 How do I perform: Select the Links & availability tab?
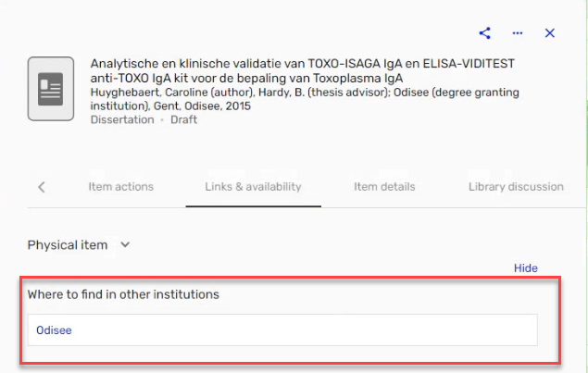click(x=253, y=187)
